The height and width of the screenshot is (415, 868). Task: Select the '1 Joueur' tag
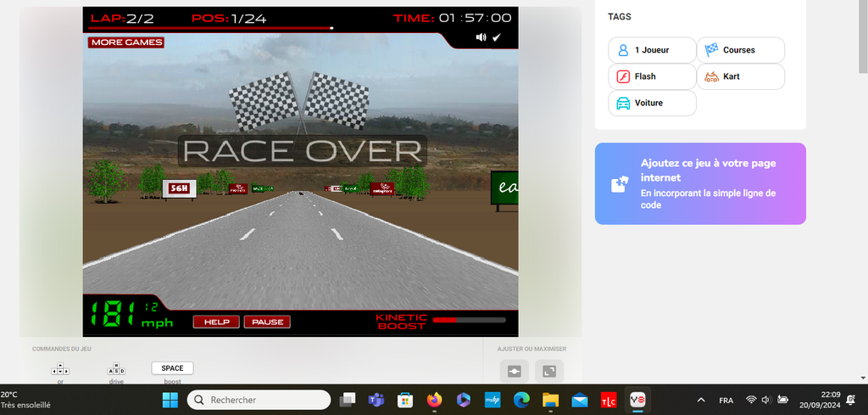[x=651, y=50]
